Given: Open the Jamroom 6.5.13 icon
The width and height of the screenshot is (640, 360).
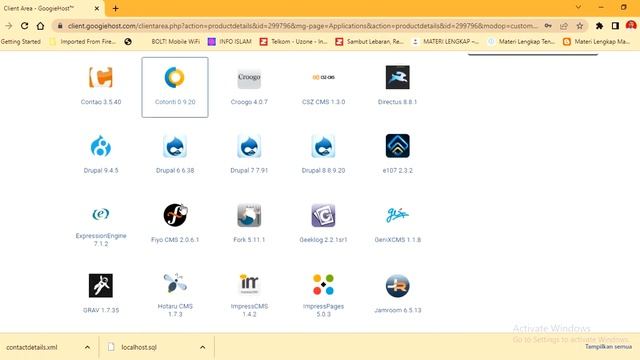Looking at the screenshot, I should tap(398, 285).
